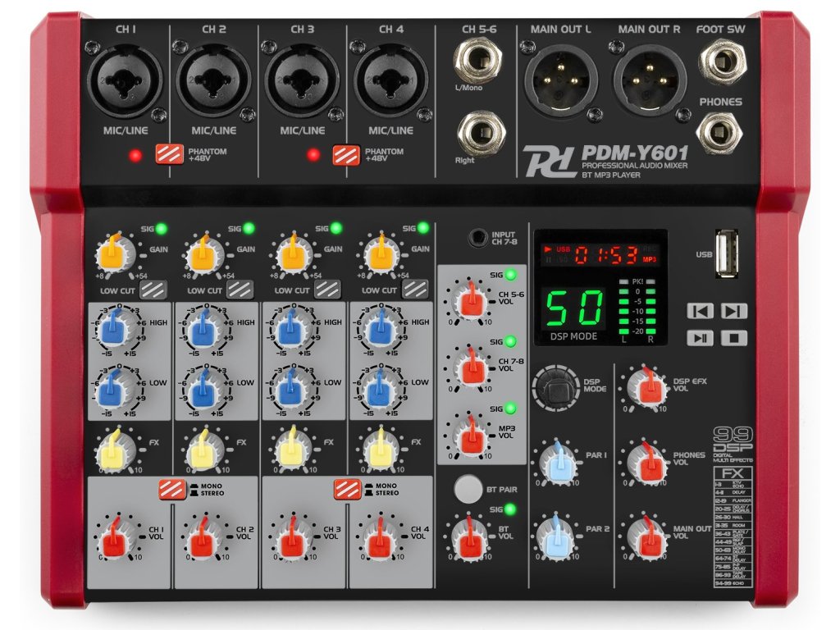Click the DSP MODE rotary encoder
The image size is (840, 630).
pos(557,388)
